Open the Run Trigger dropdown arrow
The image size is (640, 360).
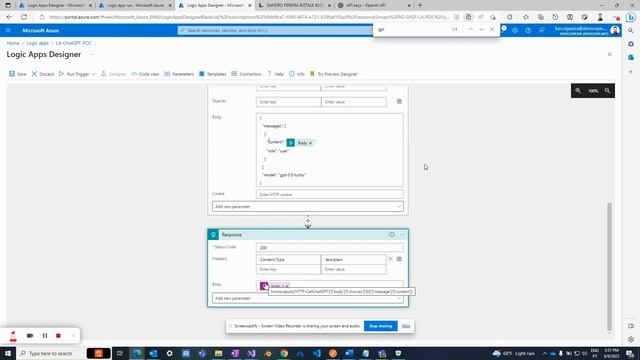[x=93, y=74]
